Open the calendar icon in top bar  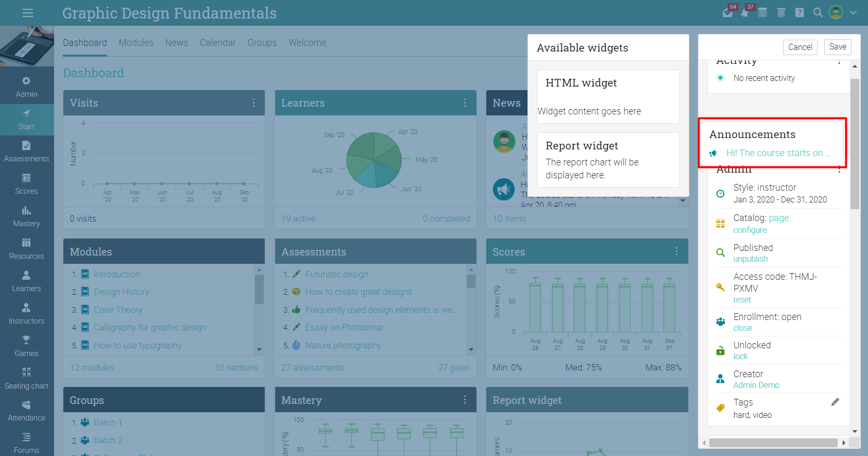[x=762, y=12]
